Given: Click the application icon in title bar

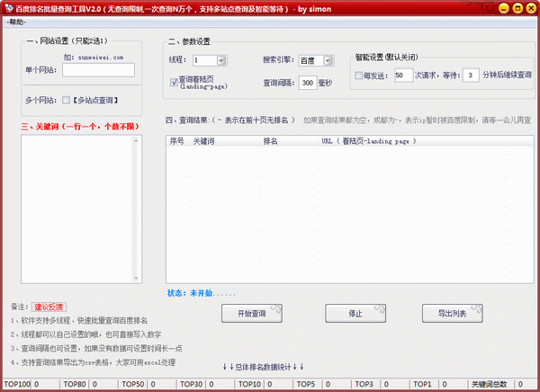Looking at the screenshot, I should [x=9, y=8].
